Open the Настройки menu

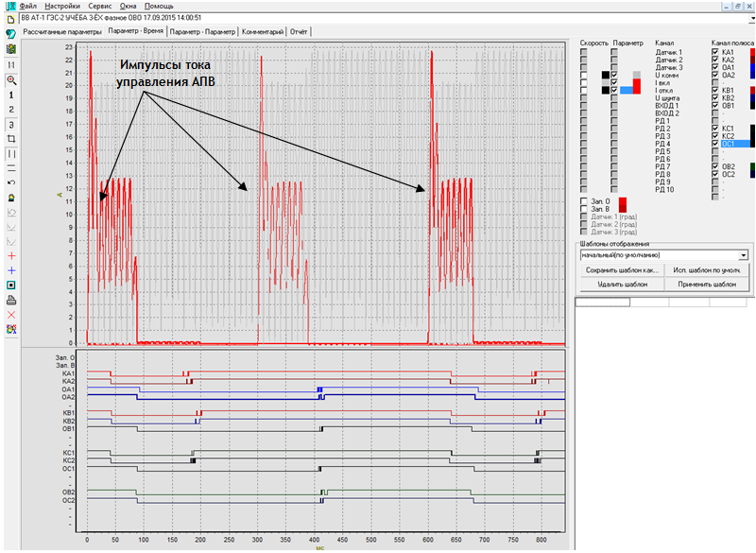tap(62, 6)
